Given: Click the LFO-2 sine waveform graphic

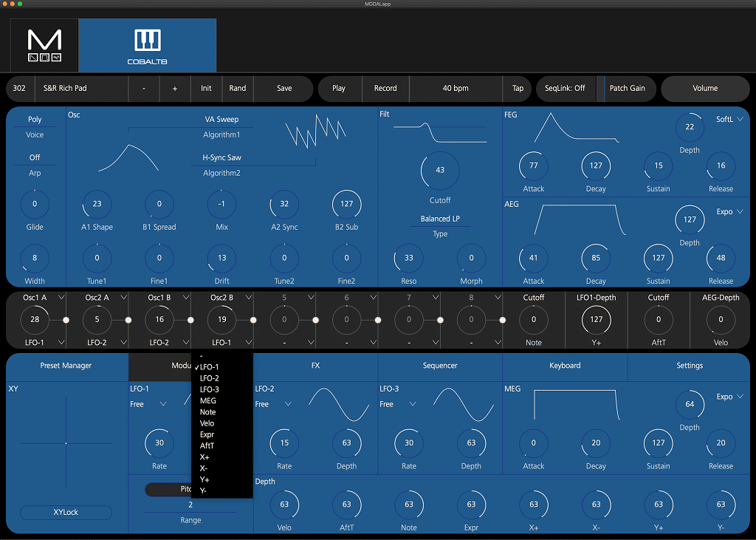Looking at the screenshot, I should point(338,404).
